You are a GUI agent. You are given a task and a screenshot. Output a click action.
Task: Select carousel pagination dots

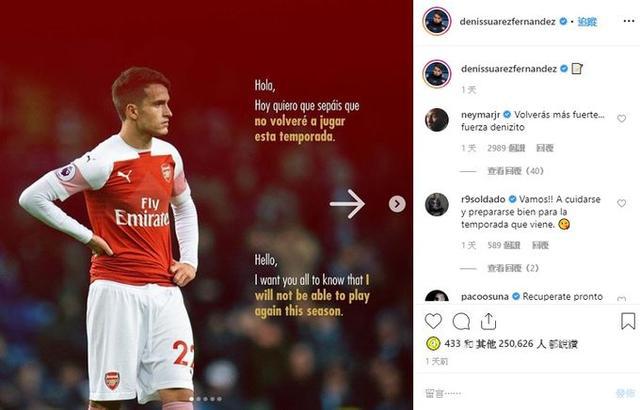tap(208, 399)
